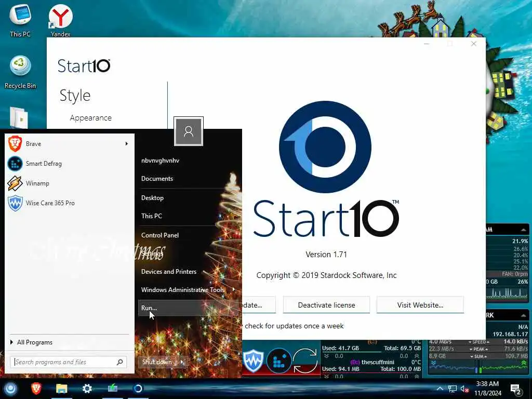
Task: Close the Start10 configuration window
Action: [x=474, y=44]
